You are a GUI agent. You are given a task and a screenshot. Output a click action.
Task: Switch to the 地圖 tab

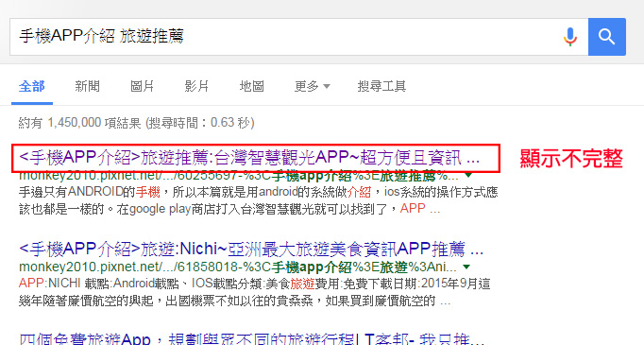(252, 86)
